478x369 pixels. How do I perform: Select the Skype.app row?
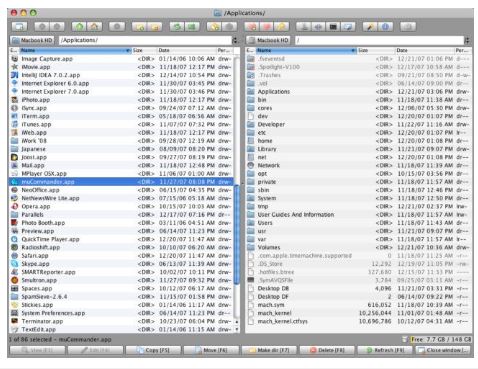point(121,264)
